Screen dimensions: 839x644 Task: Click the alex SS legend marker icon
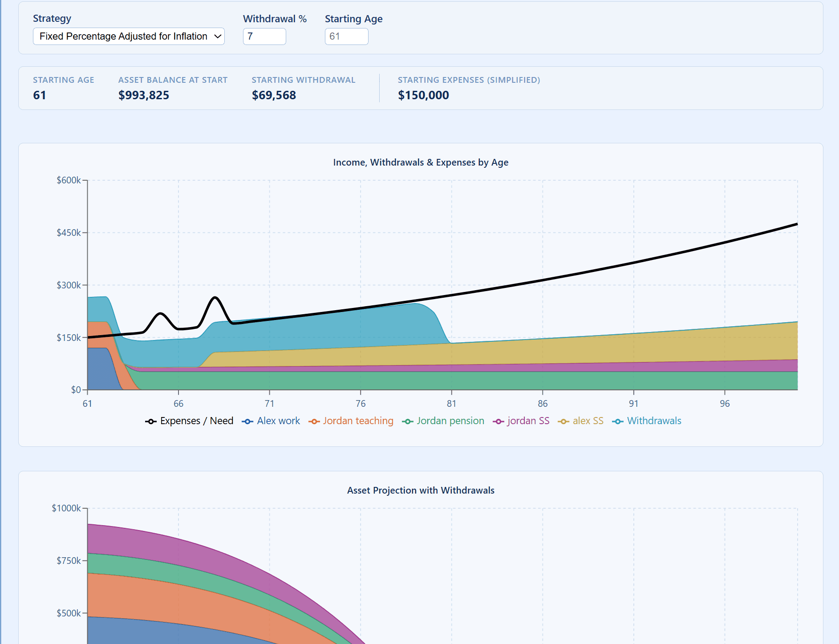click(x=563, y=421)
